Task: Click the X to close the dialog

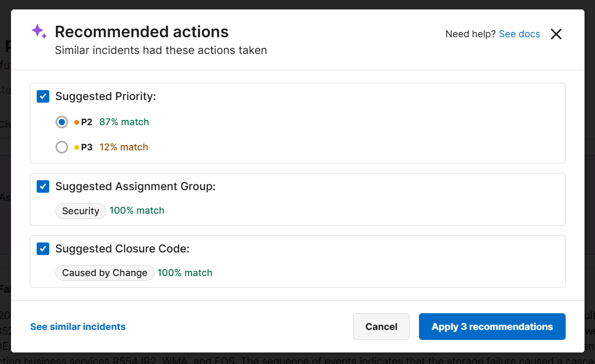Action: [x=556, y=34]
